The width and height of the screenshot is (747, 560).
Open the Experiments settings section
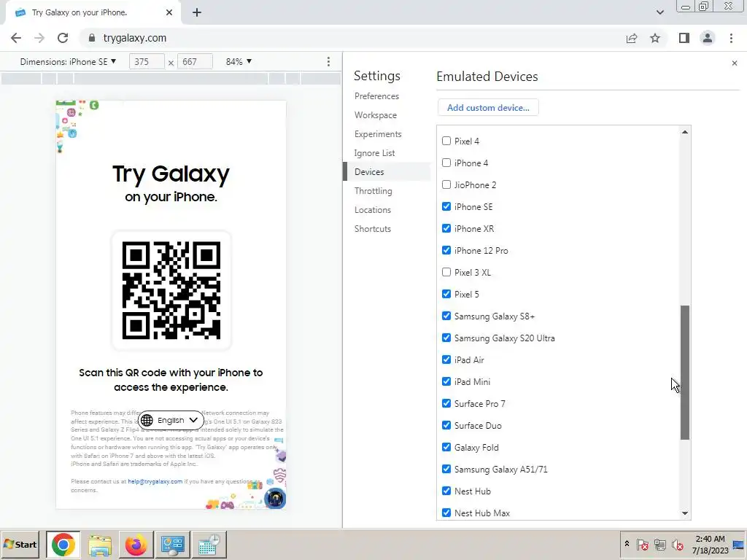pyautogui.click(x=378, y=134)
